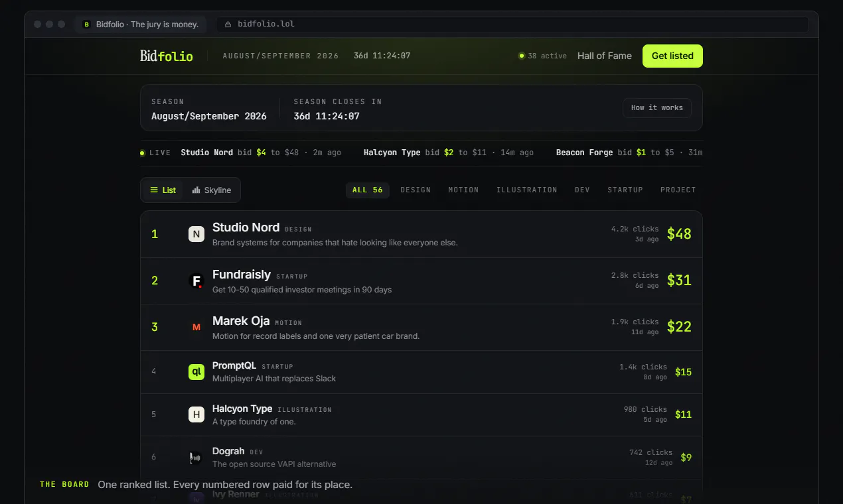Open Studio Nord's N logo icon
Image resolution: width=843 pixels, height=504 pixels.
196,234
